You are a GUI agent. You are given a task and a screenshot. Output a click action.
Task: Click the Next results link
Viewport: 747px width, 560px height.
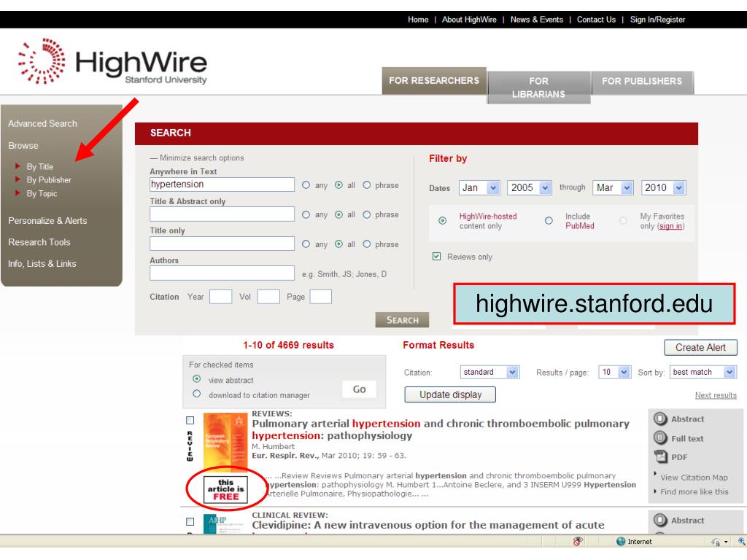(x=716, y=395)
